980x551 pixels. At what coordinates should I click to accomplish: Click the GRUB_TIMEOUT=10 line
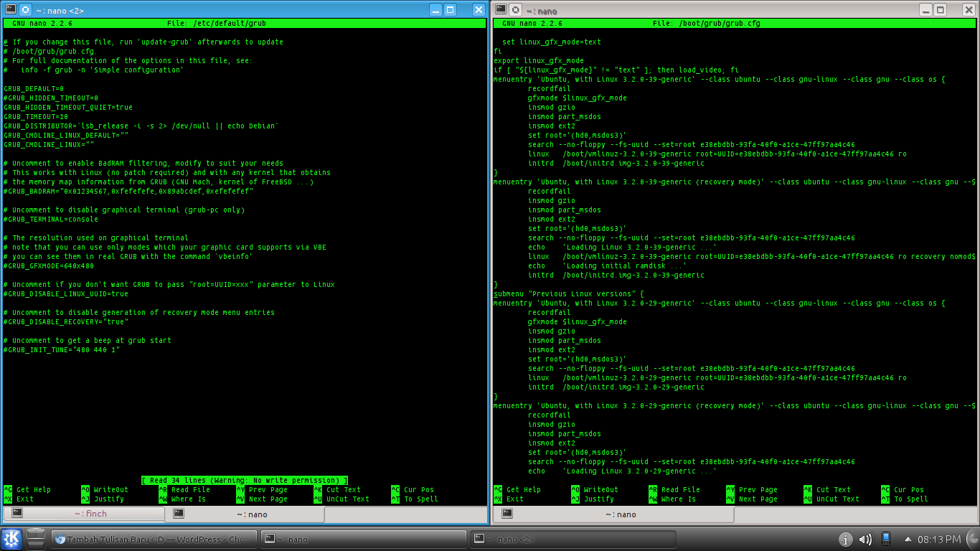pos(36,116)
